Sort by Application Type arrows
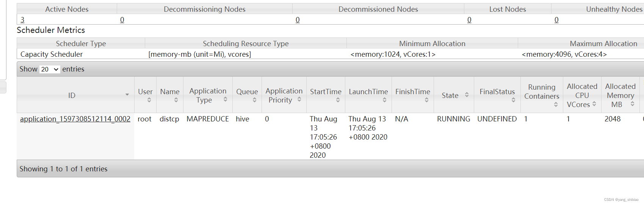644x205 pixels. (x=226, y=99)
